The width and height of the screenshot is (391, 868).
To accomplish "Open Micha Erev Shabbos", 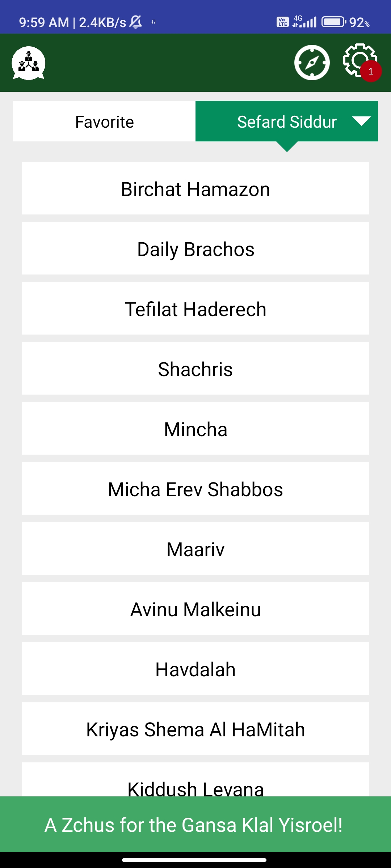I will (195, 489).
